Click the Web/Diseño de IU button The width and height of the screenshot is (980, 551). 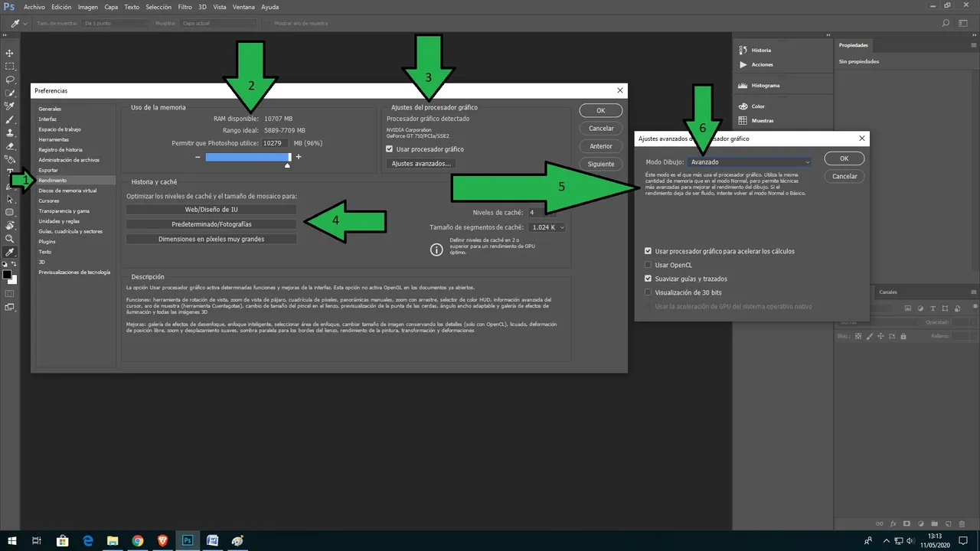point(211,209)
